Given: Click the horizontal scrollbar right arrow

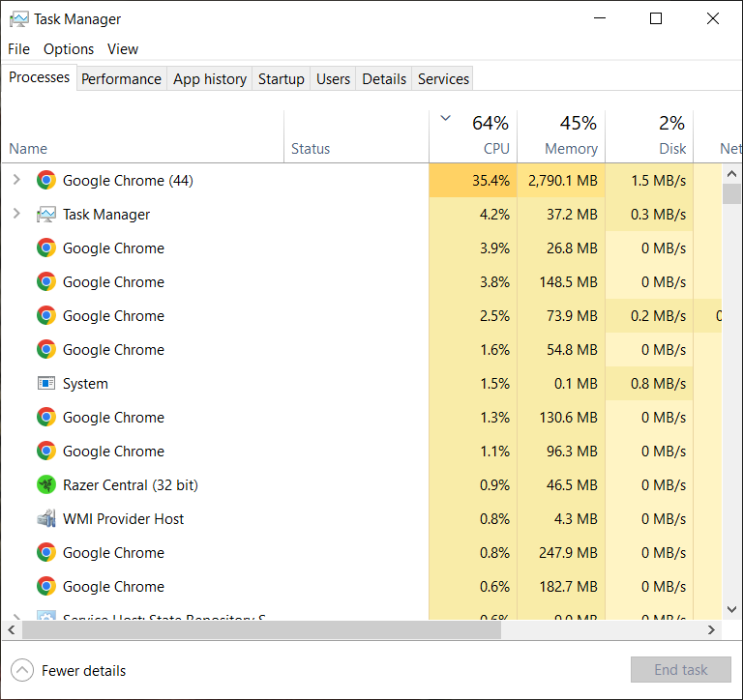Looking at the screenshot, I should [x=711, y=630].
